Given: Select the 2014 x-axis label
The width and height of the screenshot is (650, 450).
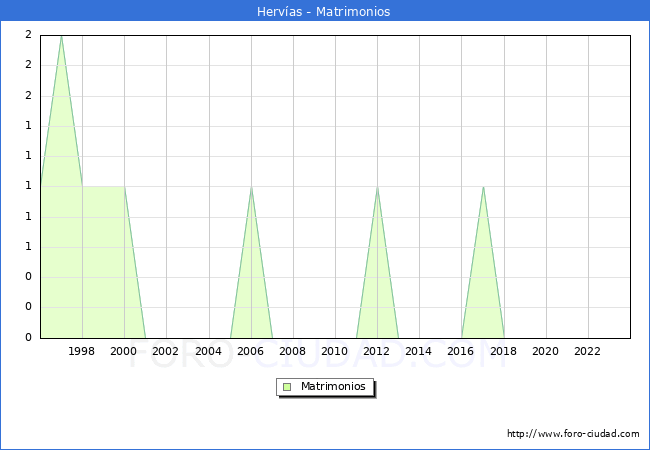Looking at the screenshot, I should pos(419,351).
